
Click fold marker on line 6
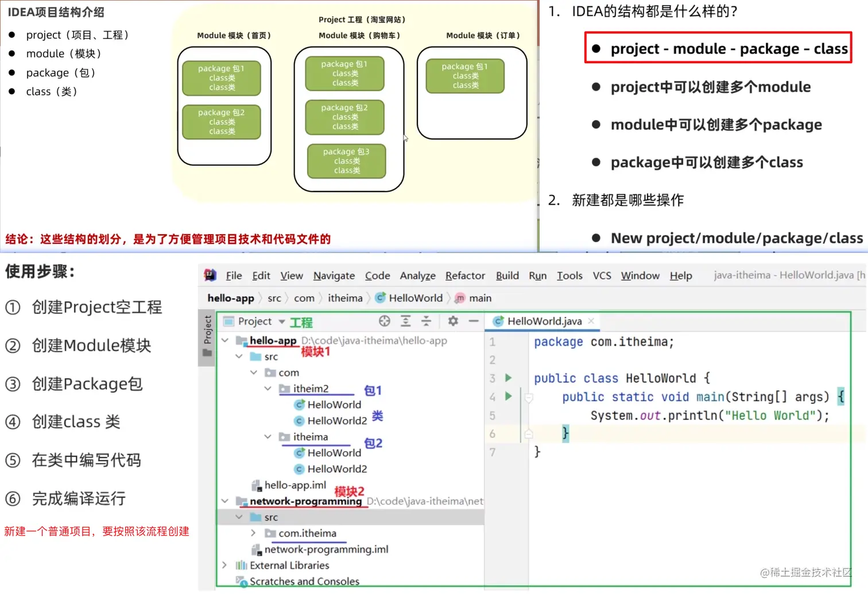tap(529, 433)
